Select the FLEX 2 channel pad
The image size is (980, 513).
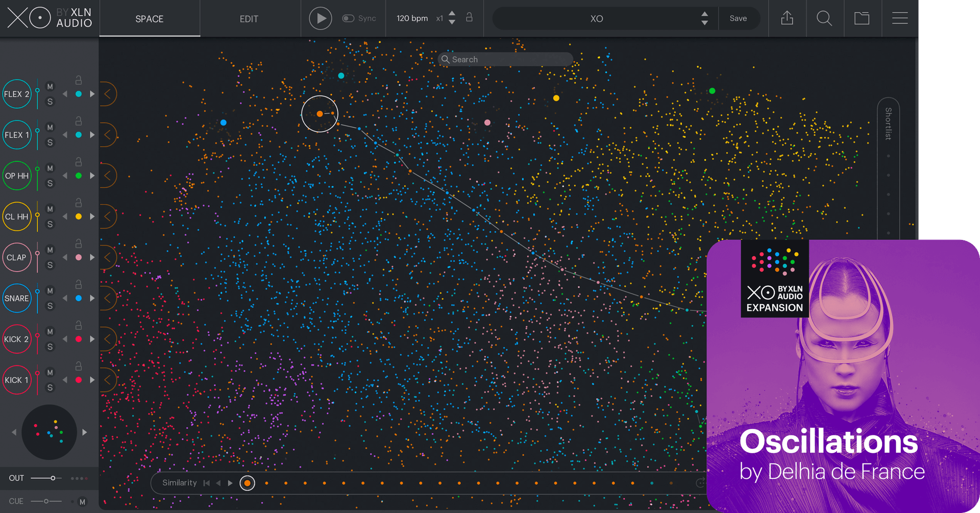click(17, 94)
